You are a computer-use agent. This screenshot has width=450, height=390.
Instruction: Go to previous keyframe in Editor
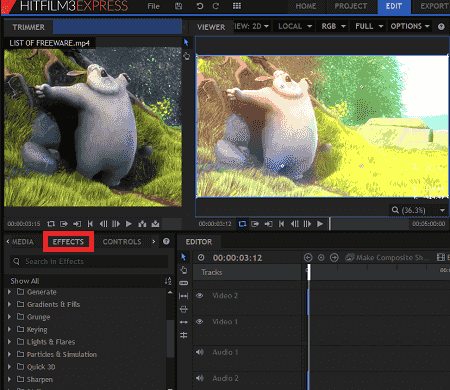308,257
